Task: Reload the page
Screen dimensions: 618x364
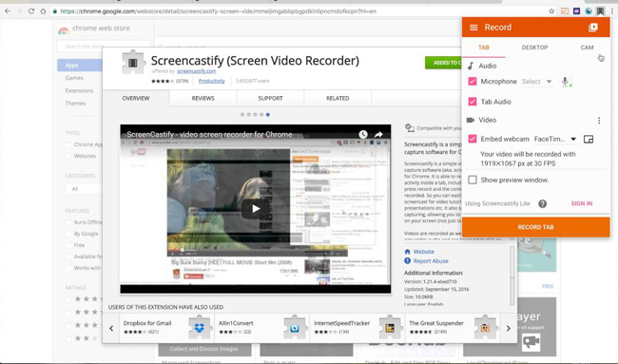Action: (31, 11)
